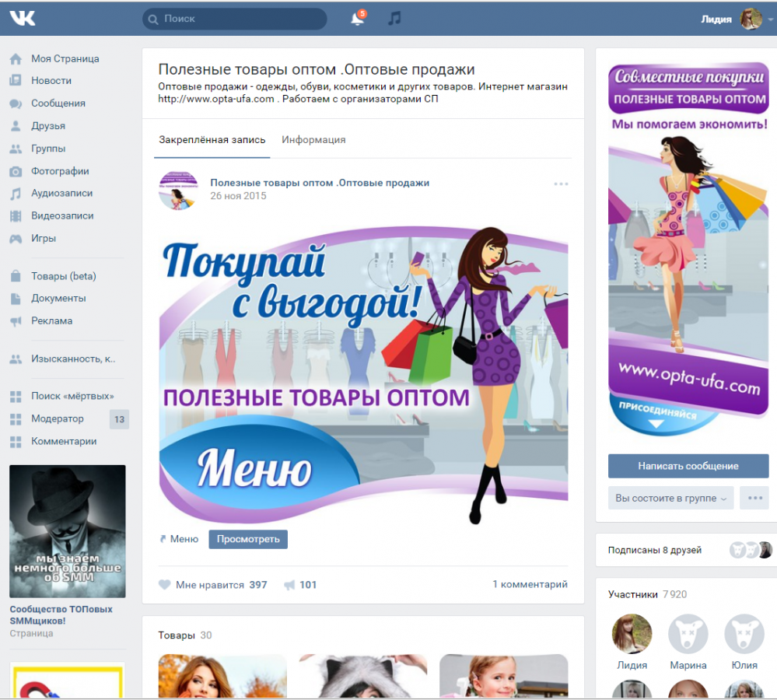Click the film icon beside Видеозаписи

click(16, 216)
